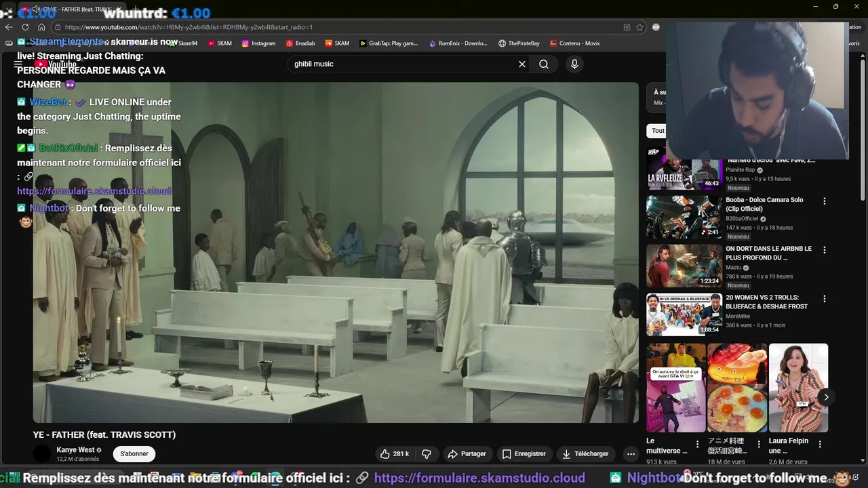
Task: Open the Skam94 bookmark
Action: (182, 43)
